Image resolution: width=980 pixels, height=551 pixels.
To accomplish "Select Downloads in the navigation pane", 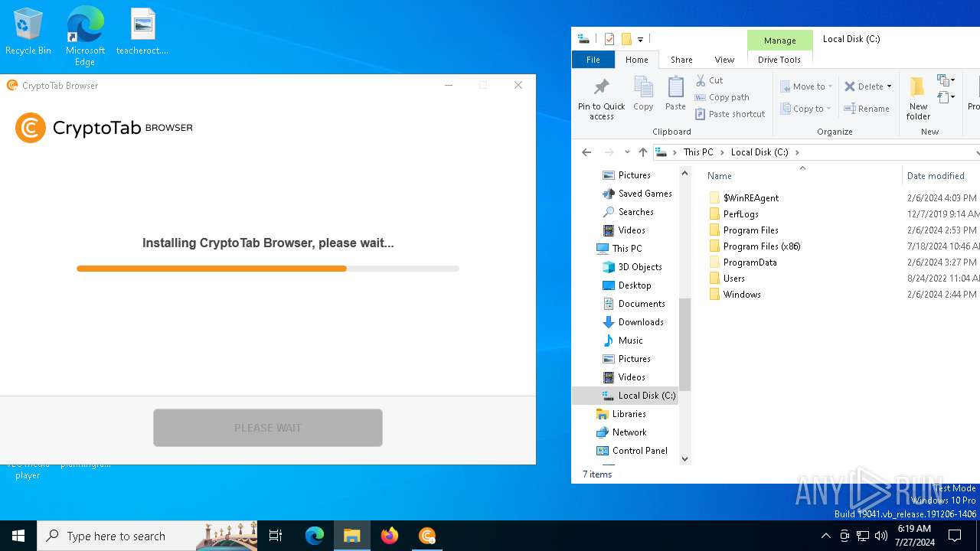I will [x=640, y=322].
